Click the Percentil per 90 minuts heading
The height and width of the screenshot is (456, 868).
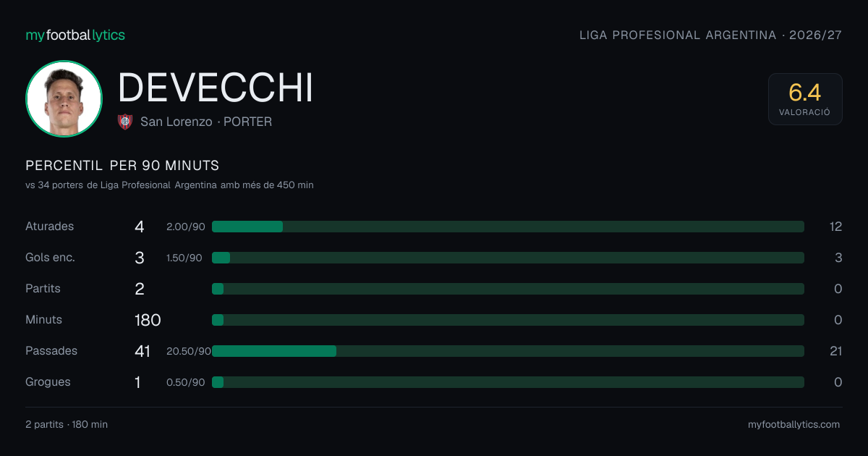(x=122, y=166)
